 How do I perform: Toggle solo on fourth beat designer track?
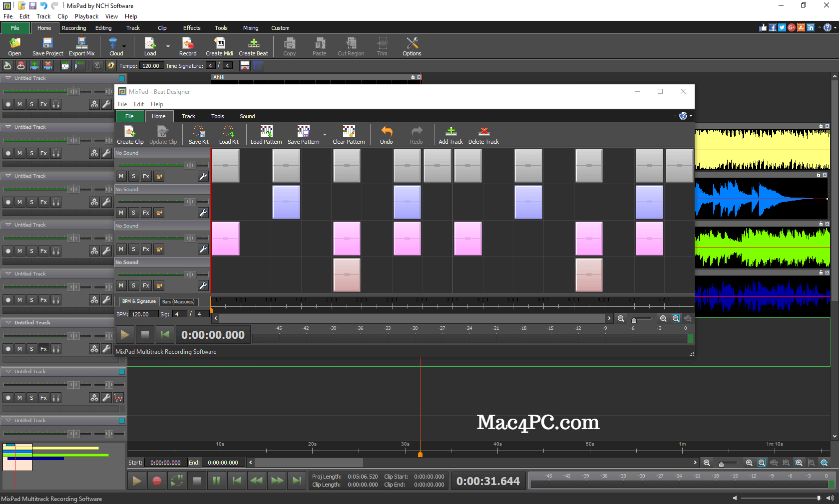coord(133,285)
